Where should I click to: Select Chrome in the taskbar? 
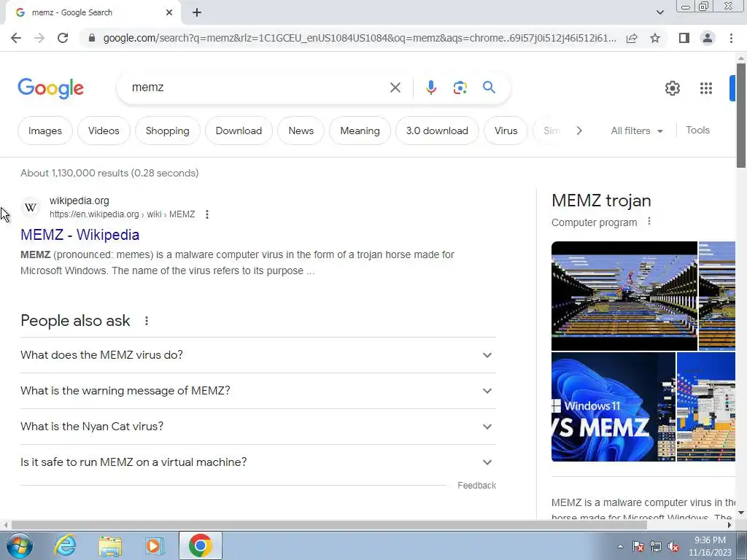(201, 545)
